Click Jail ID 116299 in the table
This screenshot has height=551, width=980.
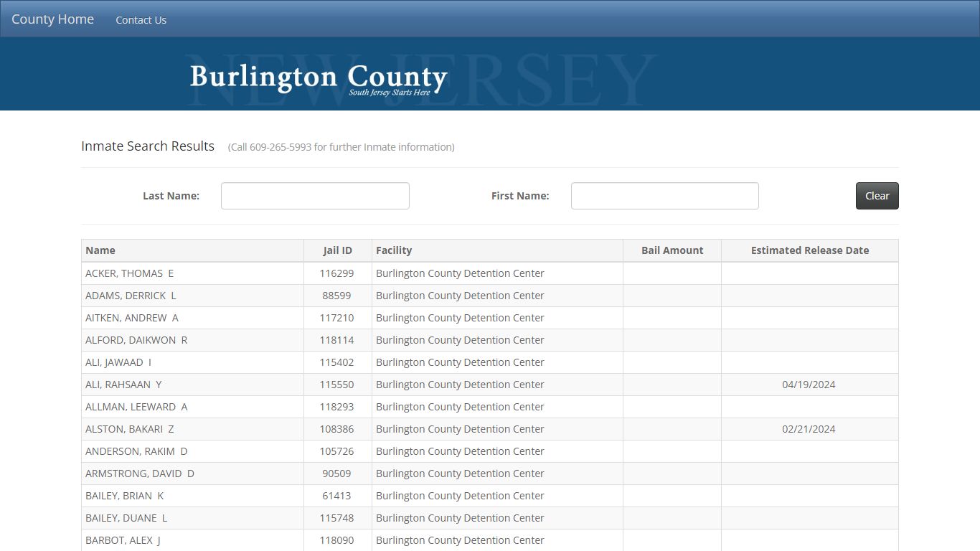pyautogui.click(x=336, y=273)
